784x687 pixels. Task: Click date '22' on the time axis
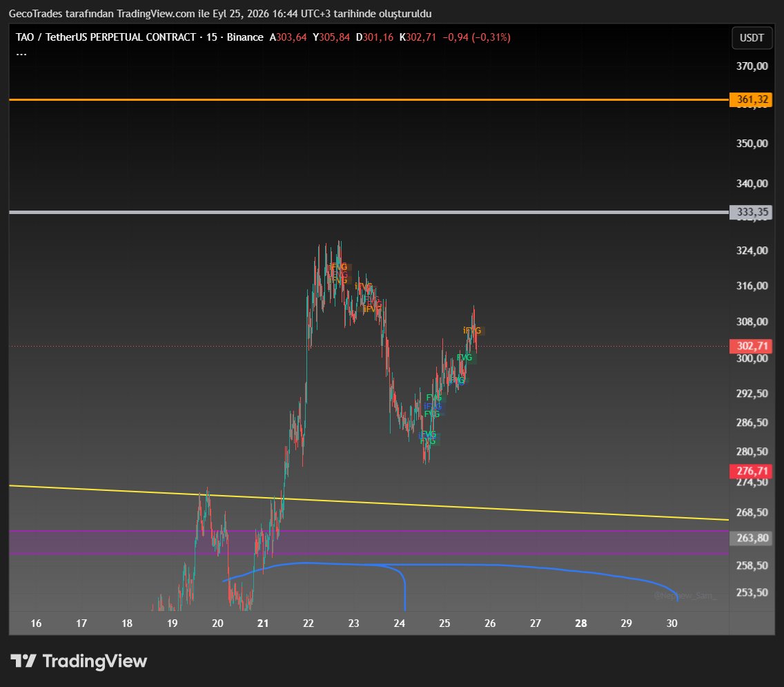tap(308, 623)
